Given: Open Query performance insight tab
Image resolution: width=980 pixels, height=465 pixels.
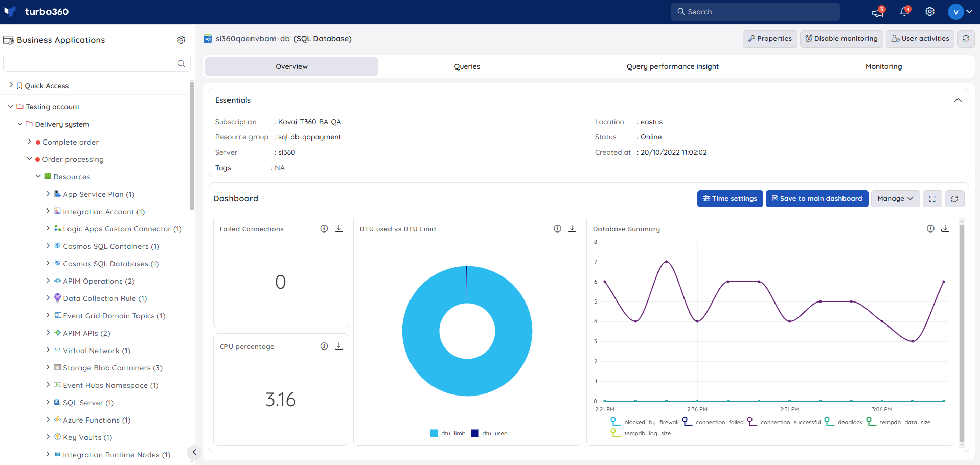Looking at the screenshot, I should [x=673, y=66].
